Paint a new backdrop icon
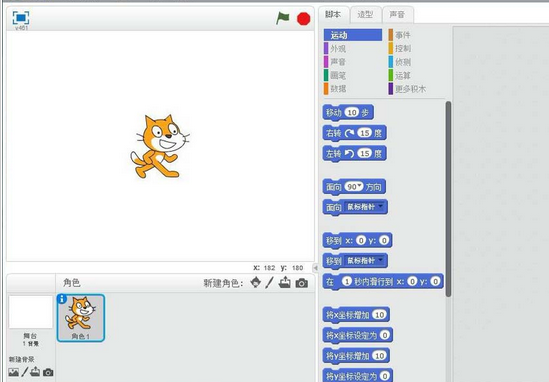This screenshot has height=382, width=549. pos(25,372)
